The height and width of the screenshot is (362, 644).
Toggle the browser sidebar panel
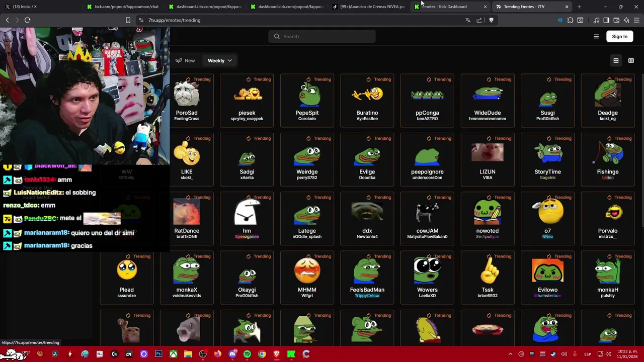pos(606,20)
